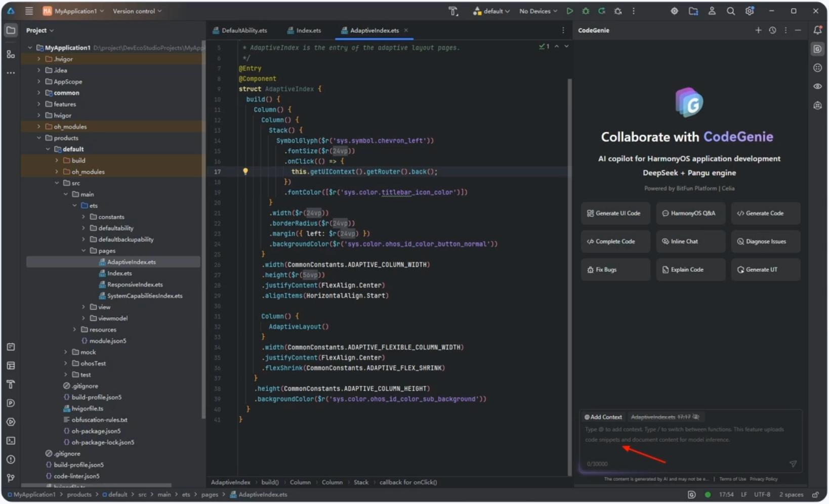Image resolution: width=829 pixels, height=504 pixels.
Task: Click Diagnose Issues button
Action: 765,241
